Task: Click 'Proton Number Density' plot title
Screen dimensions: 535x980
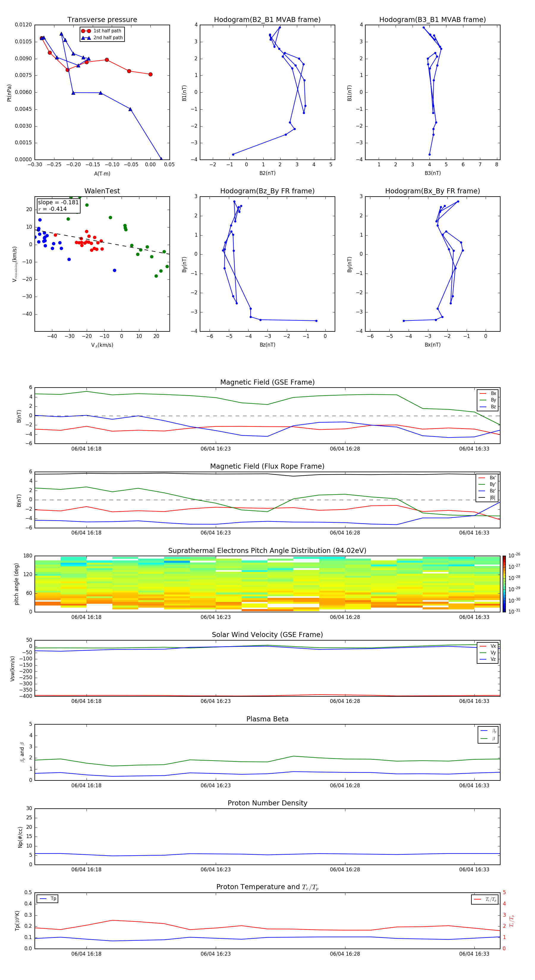Action: tap(267, 803)
